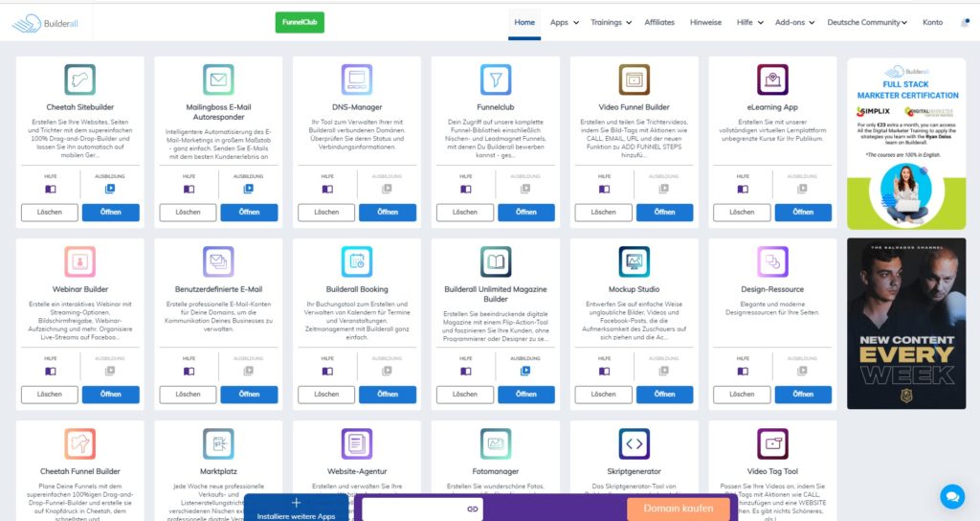
Task: Open Hilfe book icon for Mockup Studio
Action: 605,371
